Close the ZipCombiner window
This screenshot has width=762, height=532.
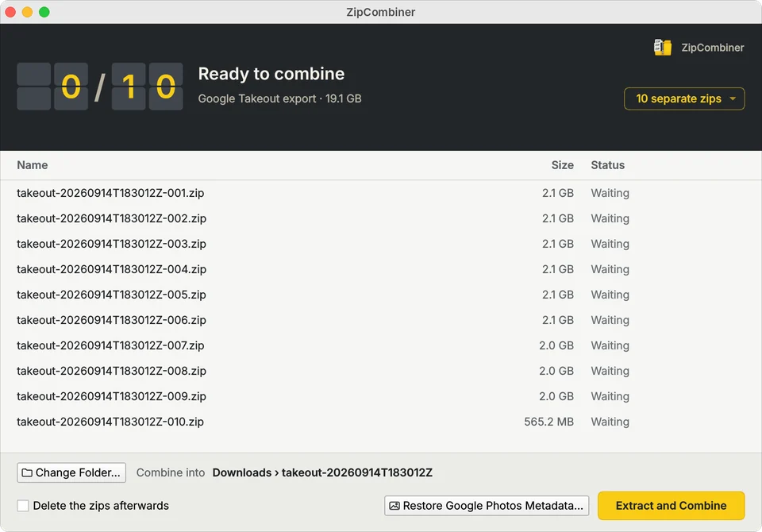pyautogui.click(x=10, y=12)
